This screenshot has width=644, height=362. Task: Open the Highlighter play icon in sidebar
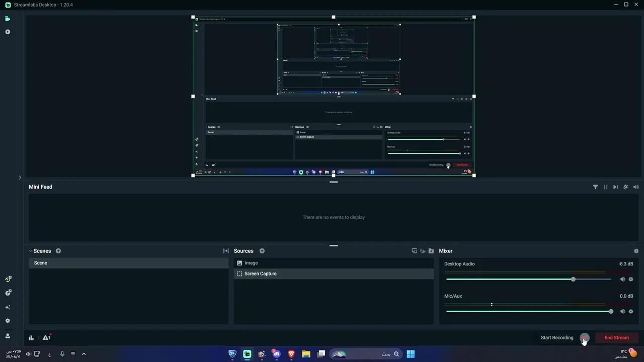tap(8, 32)
